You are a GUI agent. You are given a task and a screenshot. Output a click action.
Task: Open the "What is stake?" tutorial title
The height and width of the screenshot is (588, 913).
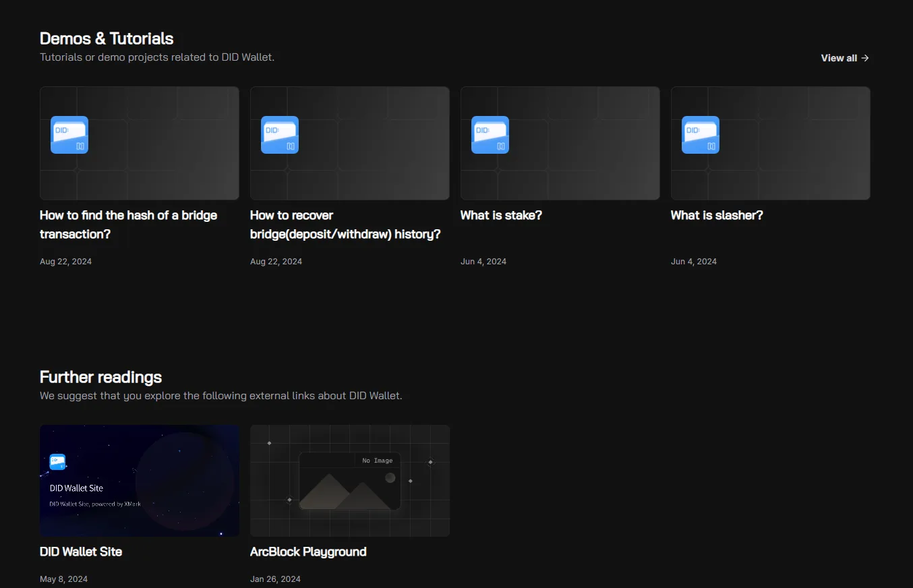(501, 215)
